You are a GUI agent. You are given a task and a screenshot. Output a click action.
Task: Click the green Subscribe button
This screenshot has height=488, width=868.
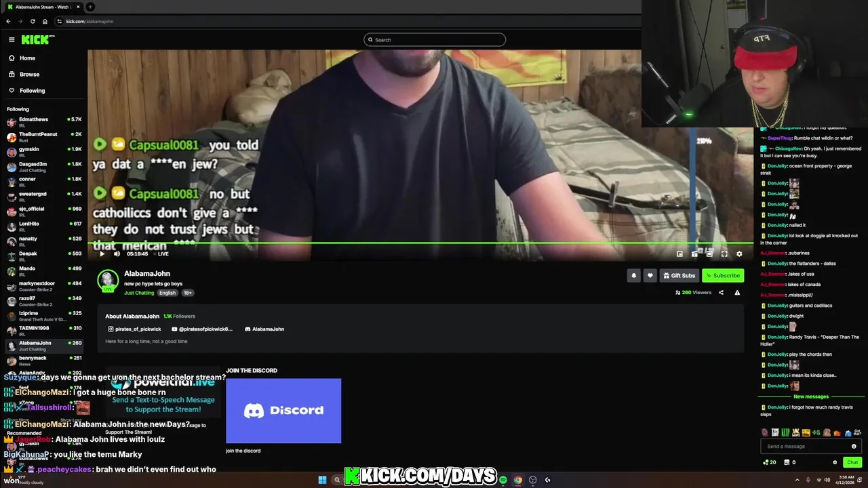tap(723, 275)
